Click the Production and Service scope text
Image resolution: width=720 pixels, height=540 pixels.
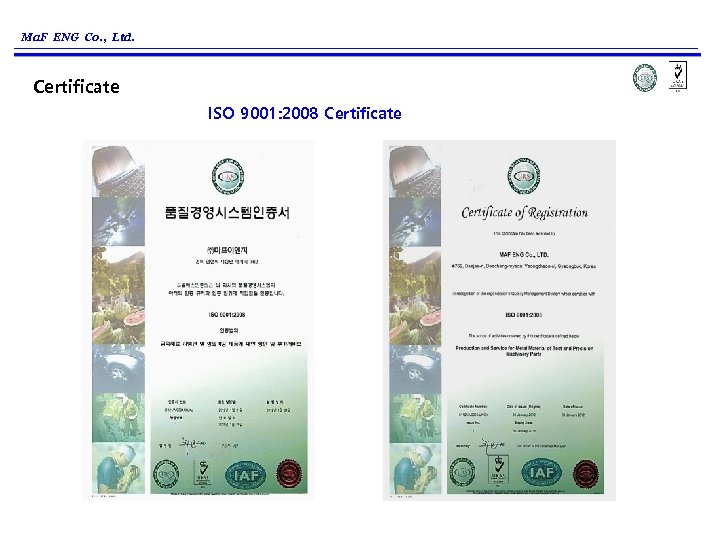tap(524, 351)
